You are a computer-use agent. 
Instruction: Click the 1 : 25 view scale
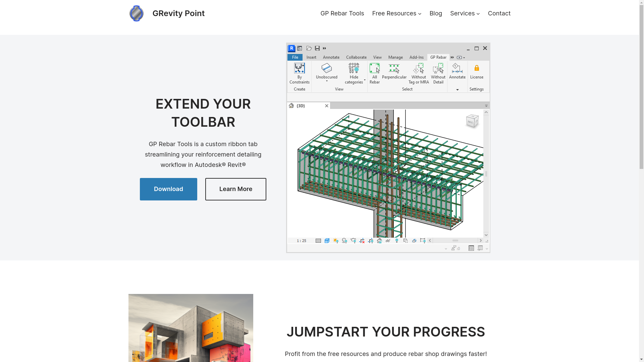point(301,241)
